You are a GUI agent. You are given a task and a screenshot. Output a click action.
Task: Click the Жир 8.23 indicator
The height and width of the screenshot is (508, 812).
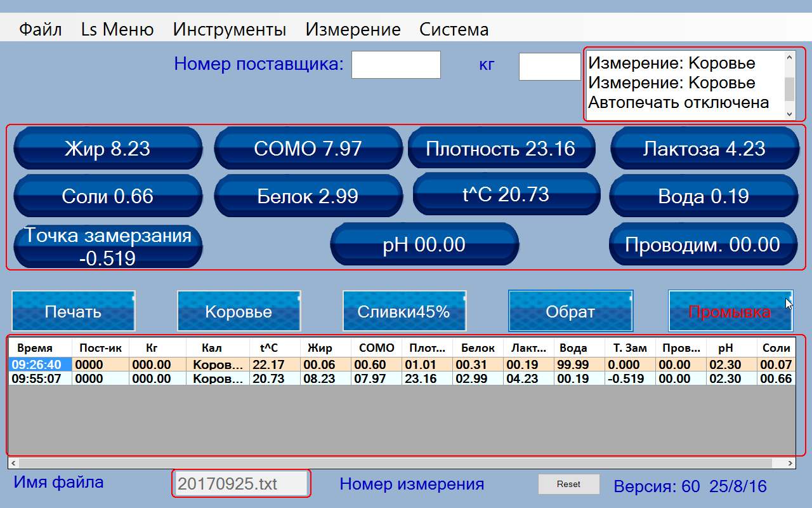point(108,149)
